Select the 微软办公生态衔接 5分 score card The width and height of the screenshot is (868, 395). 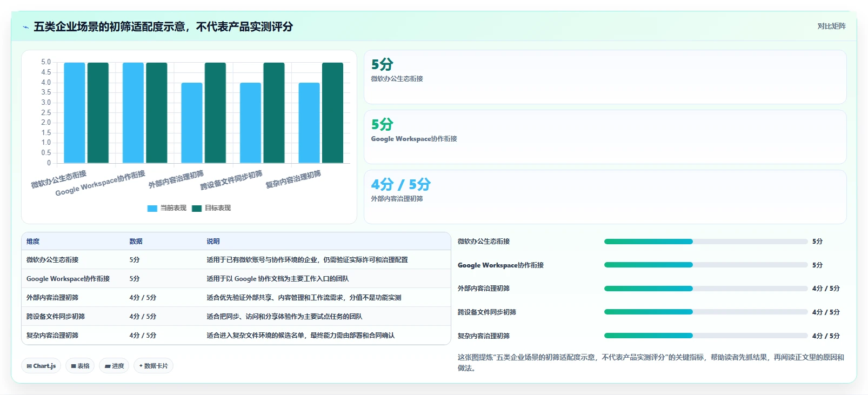pyautogui.click(x=605, y=77)
